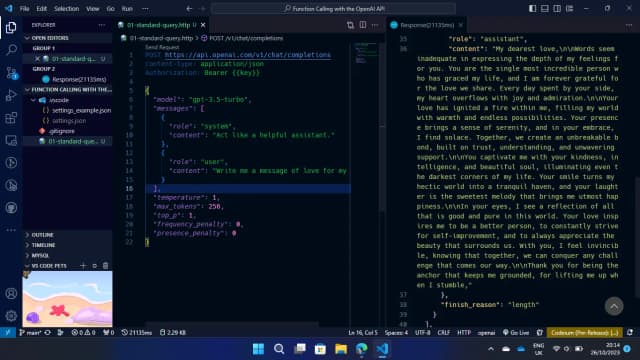Open remote window indicator in status bar

coord(8,333)
